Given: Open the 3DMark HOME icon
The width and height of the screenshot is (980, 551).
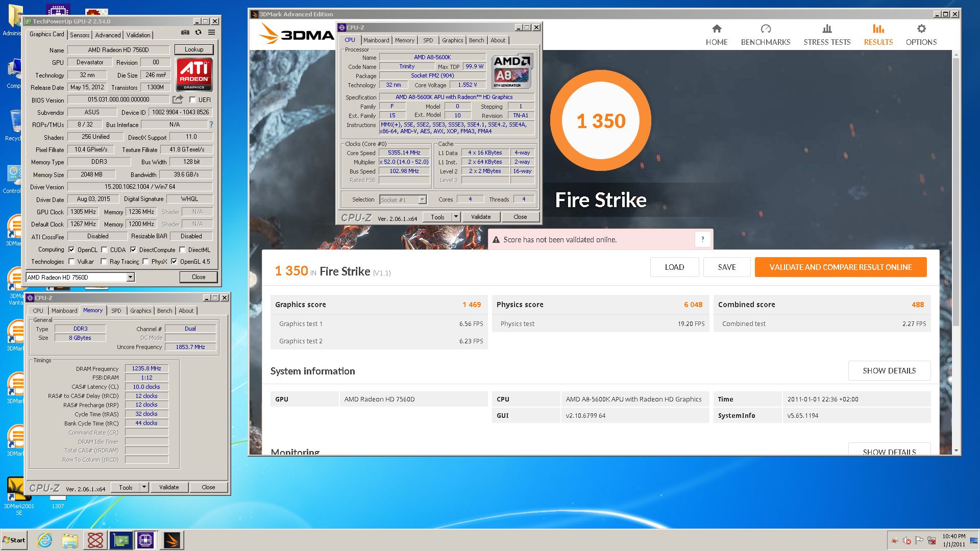Looking at the screenshot, I should coord(717,29).
